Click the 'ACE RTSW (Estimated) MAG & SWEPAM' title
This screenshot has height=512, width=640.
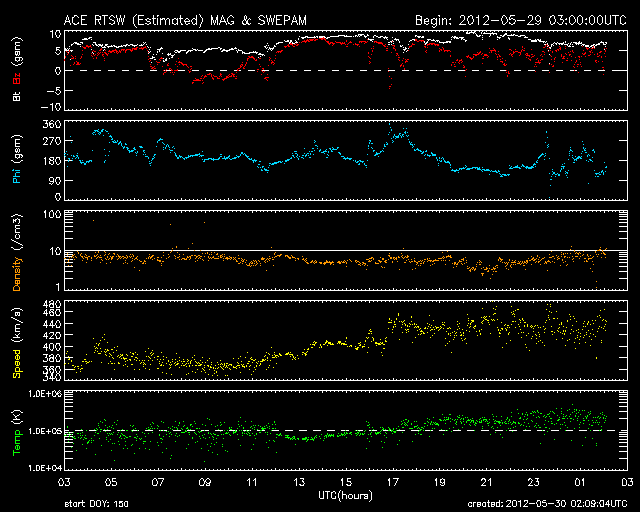[x=185, y=20]
